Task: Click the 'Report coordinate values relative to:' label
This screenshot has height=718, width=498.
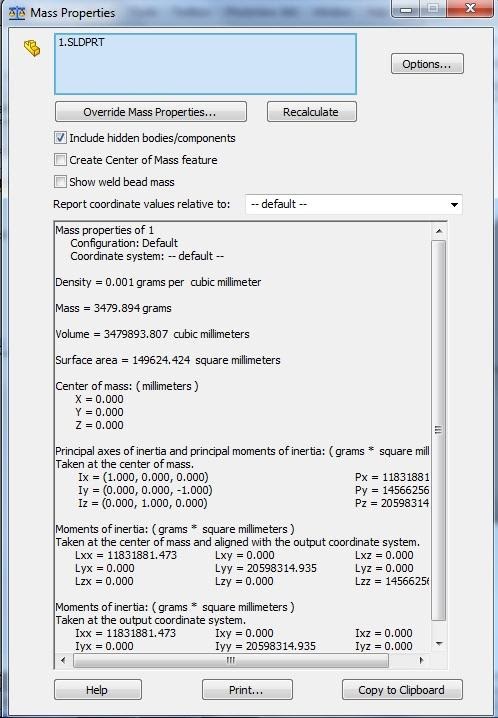Action: point(142,204)
